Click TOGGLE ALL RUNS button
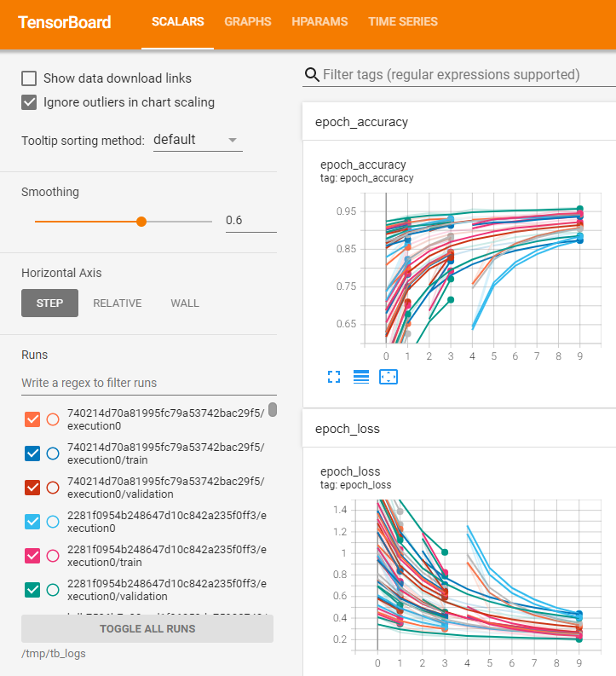The height and width of the screenshot is (676, 616). 147,628
